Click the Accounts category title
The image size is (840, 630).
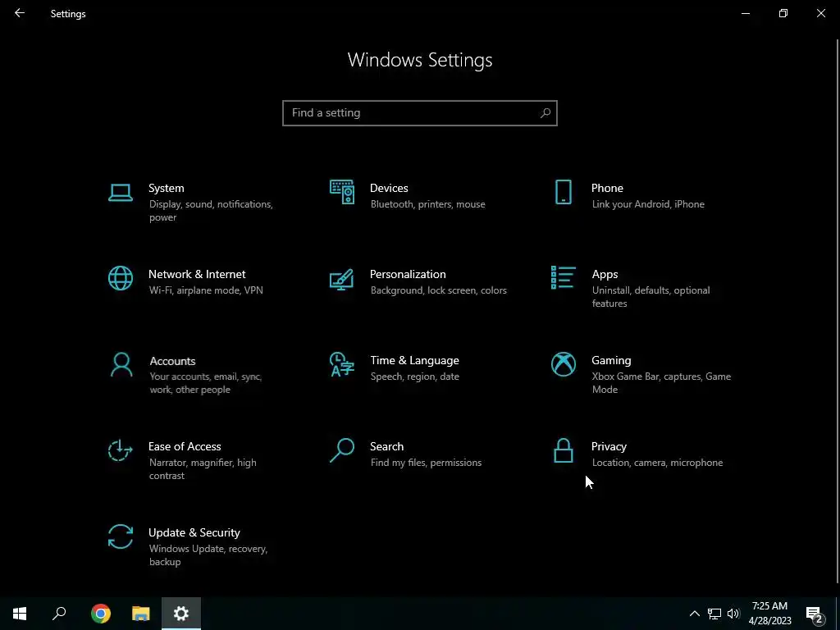(172, 361)
